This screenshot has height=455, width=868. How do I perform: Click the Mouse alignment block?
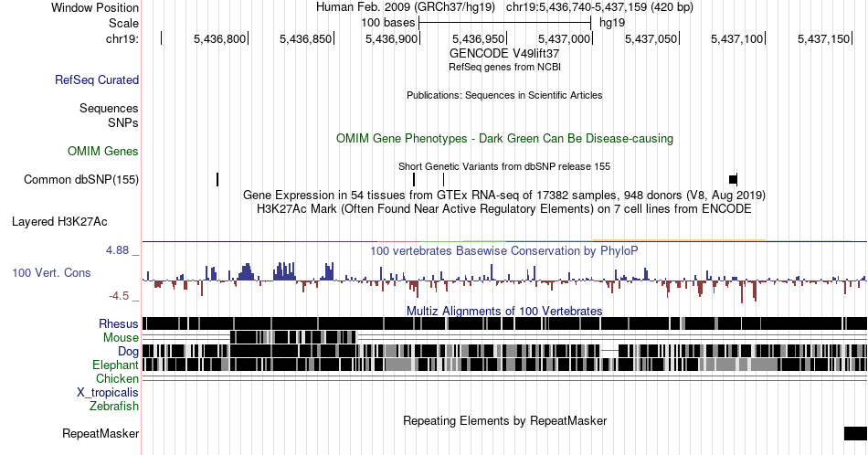[293, 337]
